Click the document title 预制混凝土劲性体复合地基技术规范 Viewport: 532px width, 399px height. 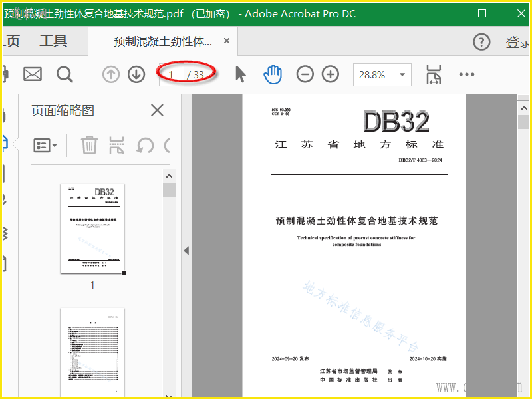point(356,221)
